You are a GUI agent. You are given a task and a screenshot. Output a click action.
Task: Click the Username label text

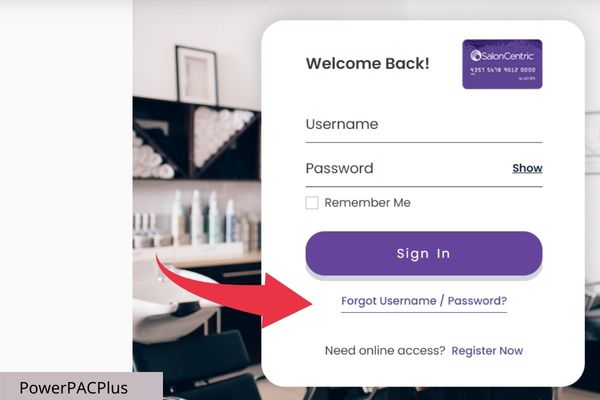(x=342, y=124)
